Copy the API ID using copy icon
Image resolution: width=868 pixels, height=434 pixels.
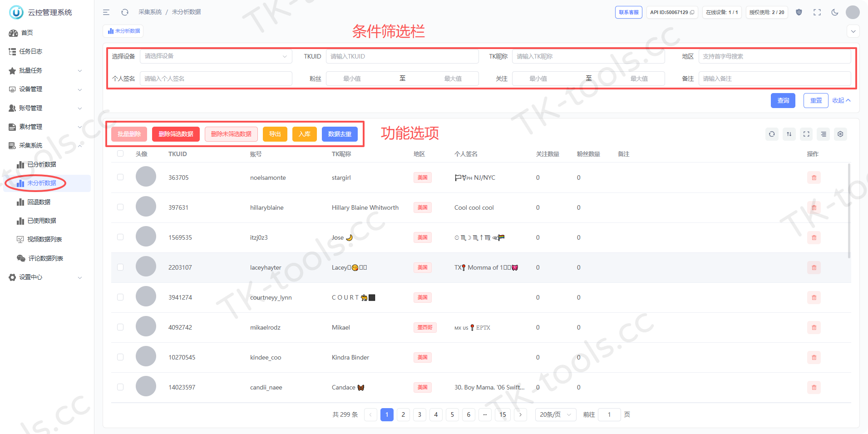(x=692, y=12)
